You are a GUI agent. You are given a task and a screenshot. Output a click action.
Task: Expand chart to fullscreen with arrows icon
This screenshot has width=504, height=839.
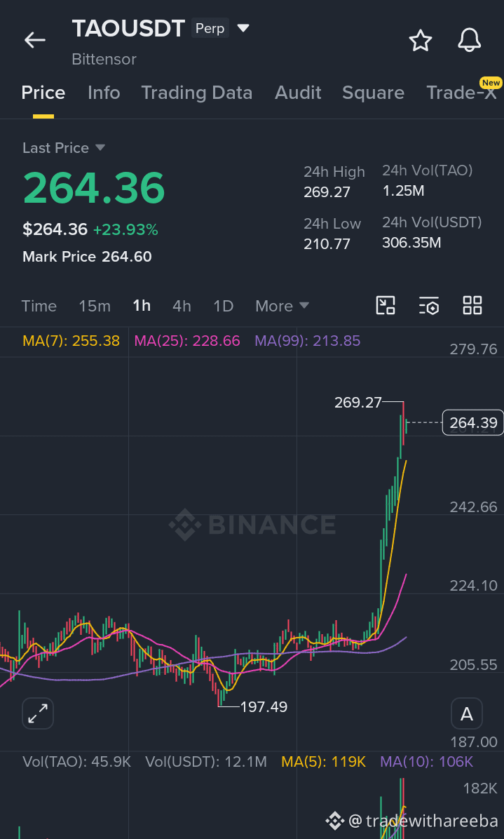click(x=38, y=713)
